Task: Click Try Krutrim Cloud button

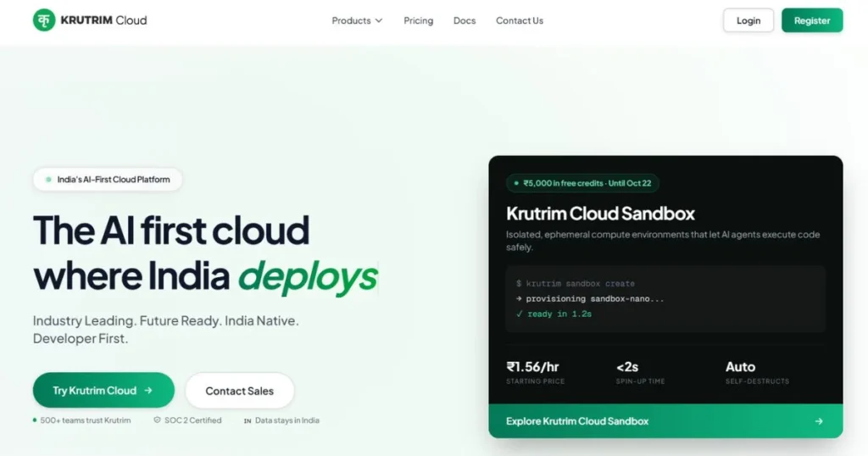Action: point(103,390)
